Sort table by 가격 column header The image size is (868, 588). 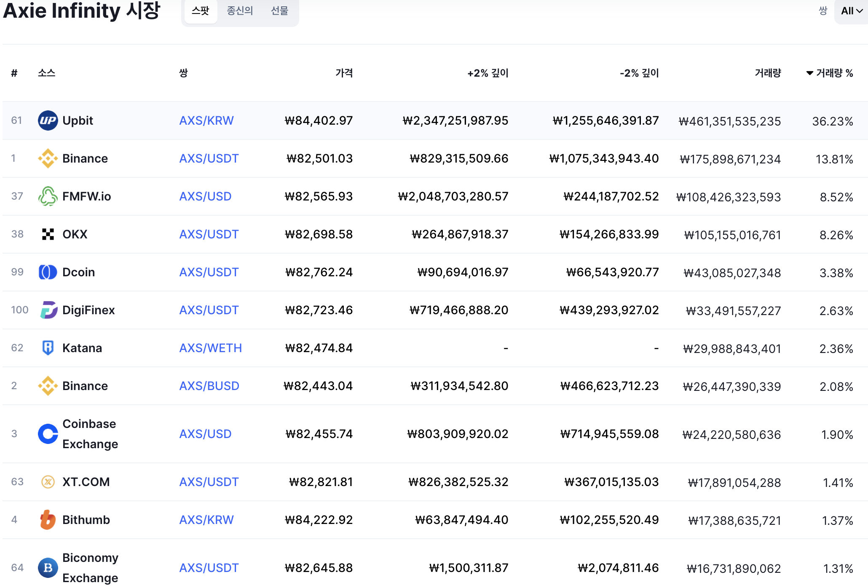pyautogui.click(x=344, y=73)
